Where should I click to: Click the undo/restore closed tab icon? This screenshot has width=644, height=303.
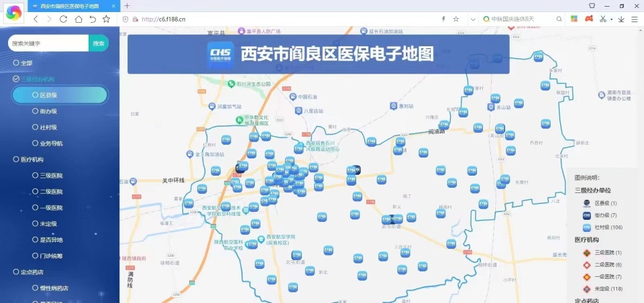[93, 19]
